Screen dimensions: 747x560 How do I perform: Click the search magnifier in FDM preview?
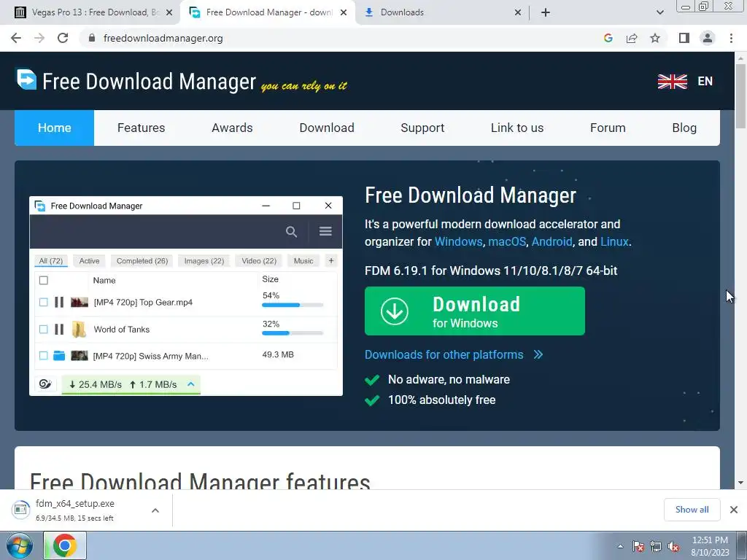(x=291, y=231)
